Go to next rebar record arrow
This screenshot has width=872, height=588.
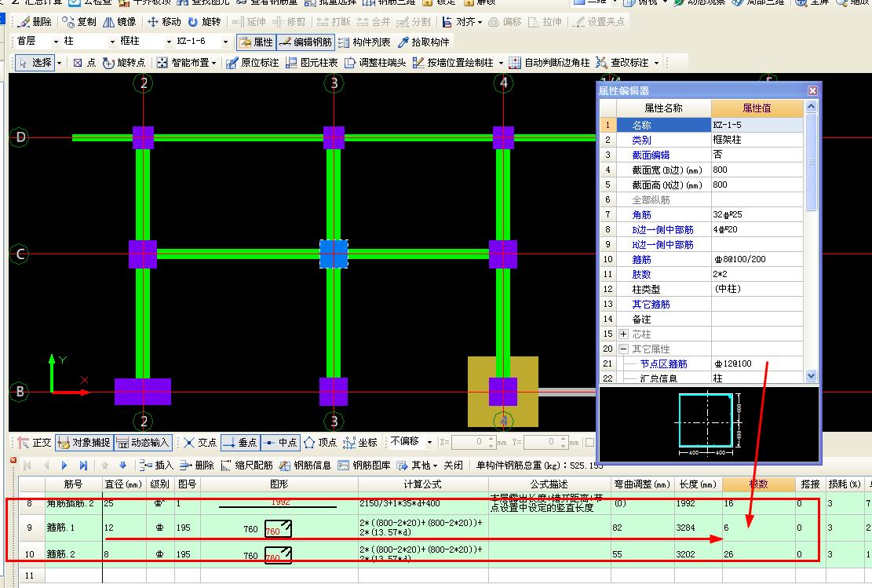tap(64, 465)
